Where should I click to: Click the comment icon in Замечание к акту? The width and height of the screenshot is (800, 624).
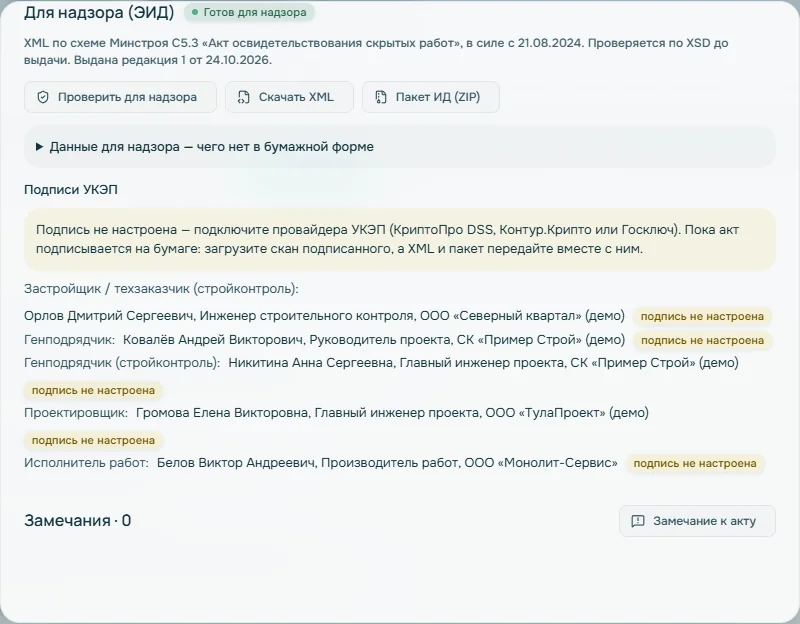point(638,521)
